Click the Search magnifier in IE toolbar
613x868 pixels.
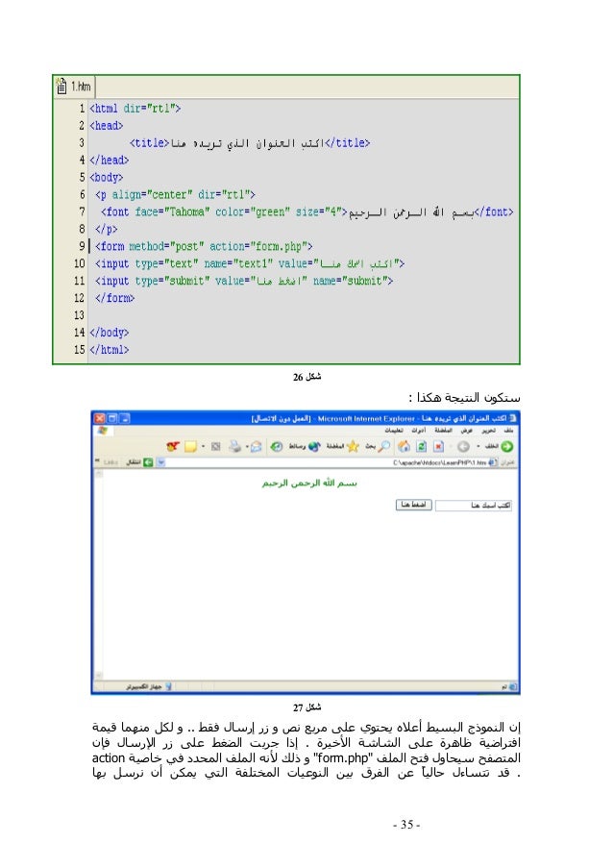[x=384, y=446]
